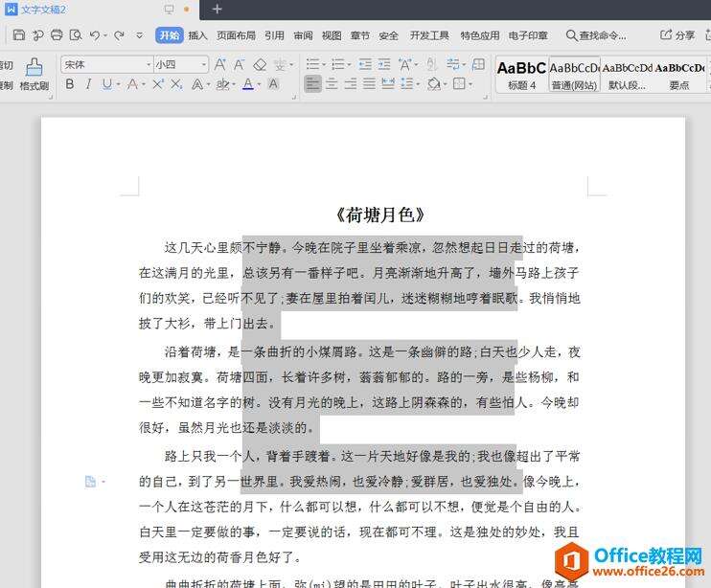Open the 引用 (References) tab
Image resolution: width=711 pixels, height=588 pixels.
point(274,35)
